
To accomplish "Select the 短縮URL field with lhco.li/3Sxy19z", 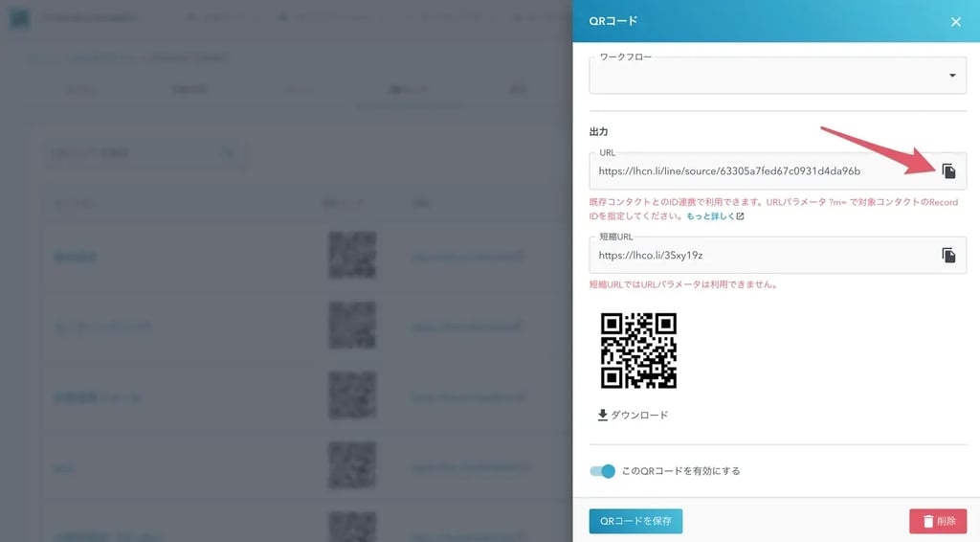I will tap(756, 255).
